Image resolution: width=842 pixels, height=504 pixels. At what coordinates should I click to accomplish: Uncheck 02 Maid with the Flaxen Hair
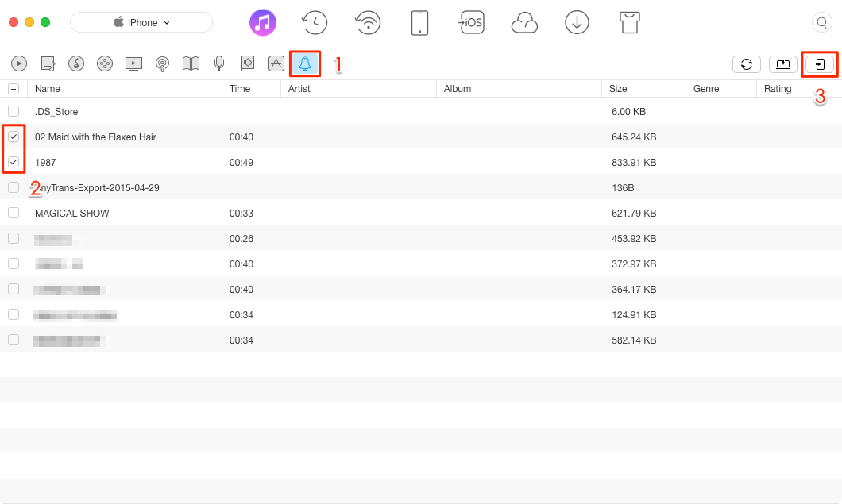click(x=14, y=137)
